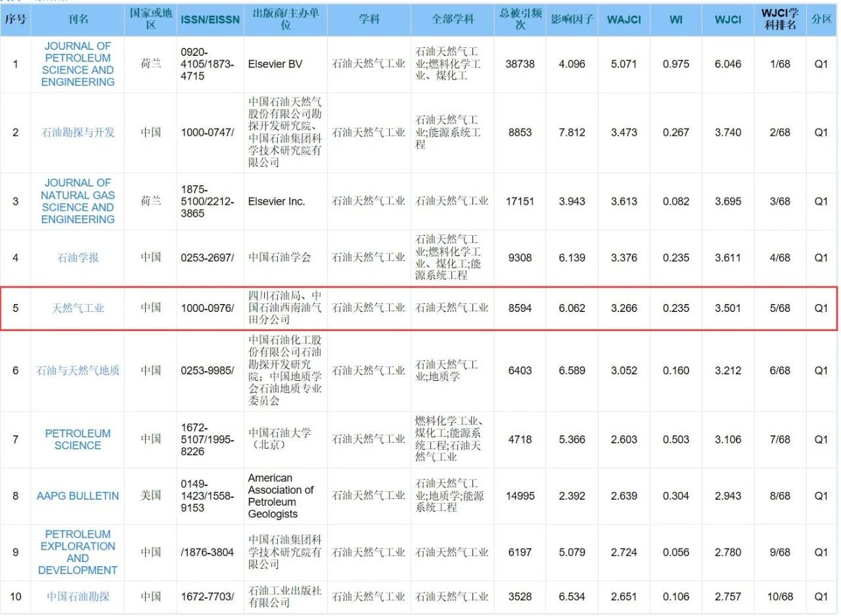
Task: Select impact factor value 6.139
Action: tap(572, 257)
